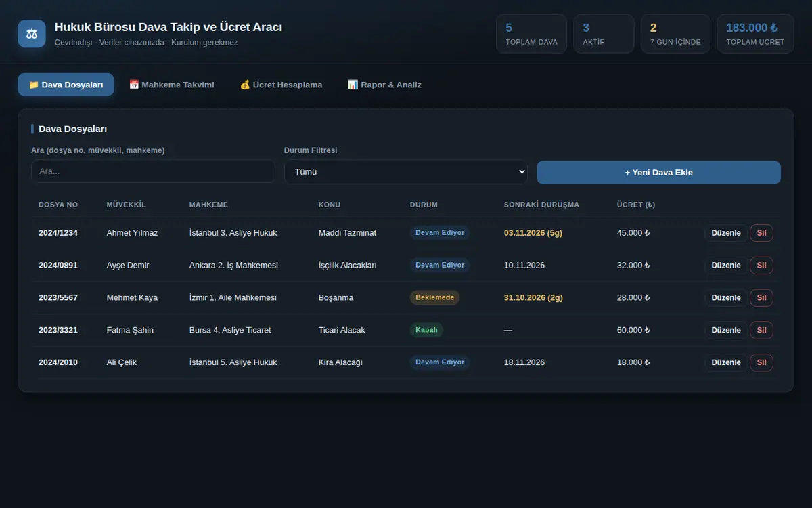Click the Kapalı status badge
Viewport: 812px width, 508px height.
pos(426,330)
